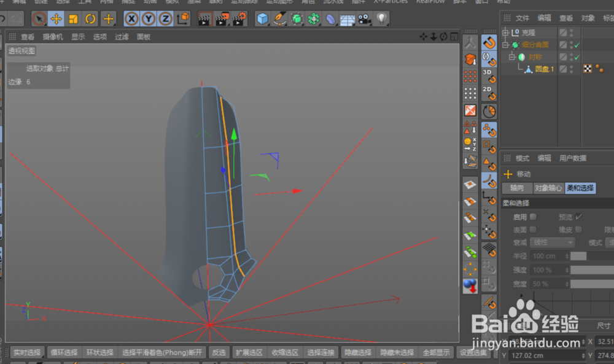This screenshot has width=614, height=364.
Task: Open the object manager 对象 menu
Action: (x=588, y=18)
